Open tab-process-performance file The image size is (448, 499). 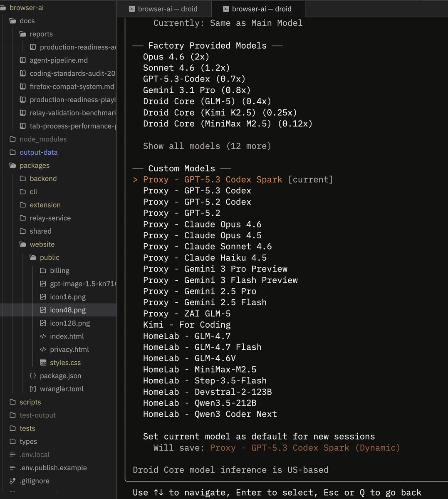coord(73,126)
